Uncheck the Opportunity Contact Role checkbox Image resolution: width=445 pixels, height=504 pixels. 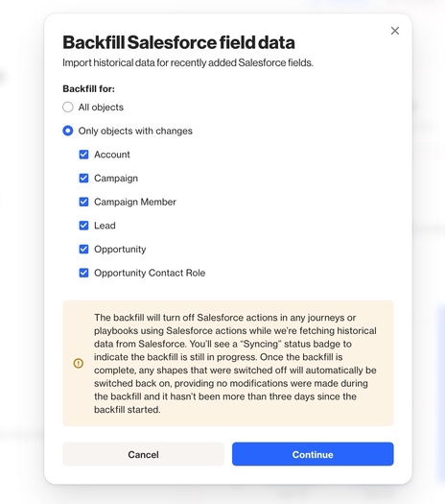(83, 273)
